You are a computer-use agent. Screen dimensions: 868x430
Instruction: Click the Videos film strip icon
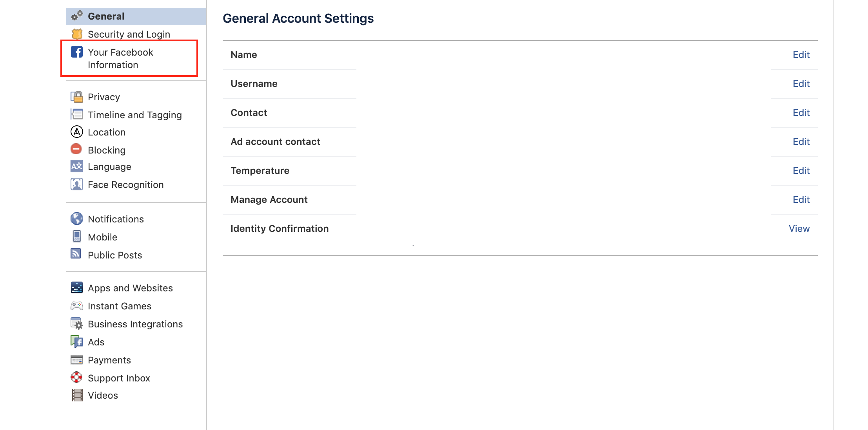(x=77, y=395)
